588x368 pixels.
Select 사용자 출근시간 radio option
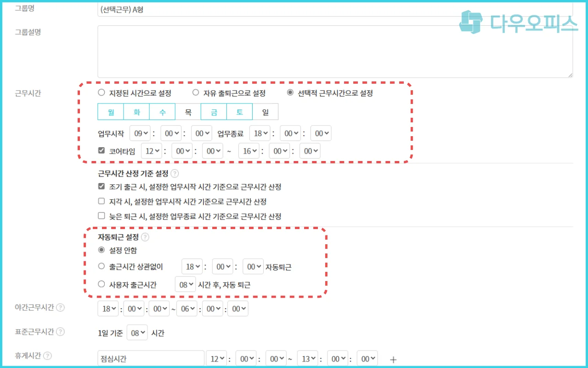(x=102, y=284)
